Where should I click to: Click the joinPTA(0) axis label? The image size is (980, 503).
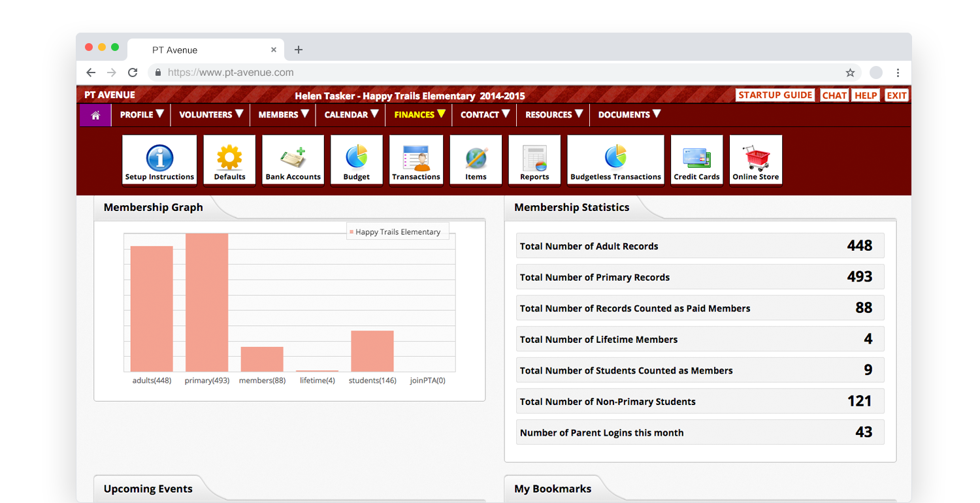coord(427,380)
